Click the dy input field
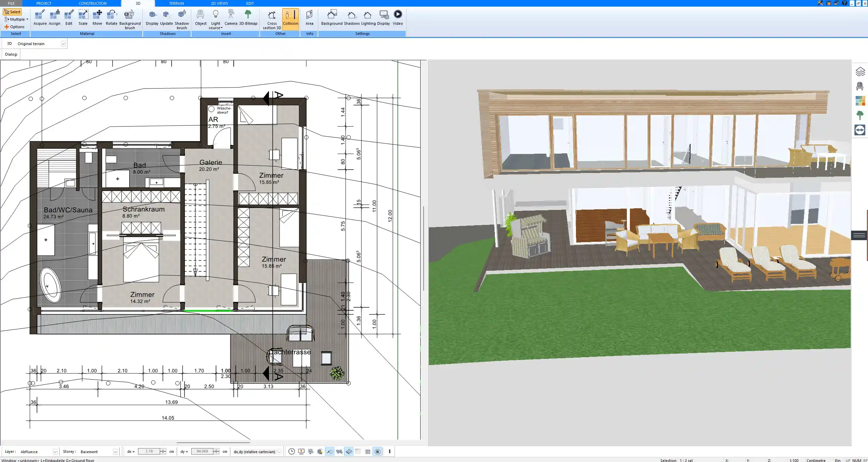868x462 pixels. pos(202,451)
